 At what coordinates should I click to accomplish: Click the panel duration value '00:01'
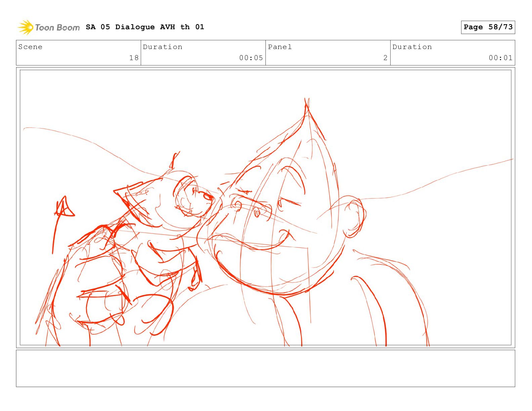pos(500,58)
